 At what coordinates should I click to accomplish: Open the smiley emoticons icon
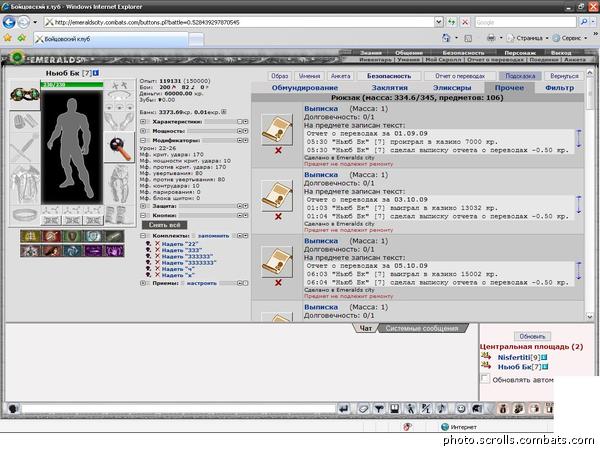(x=461, y=409)
